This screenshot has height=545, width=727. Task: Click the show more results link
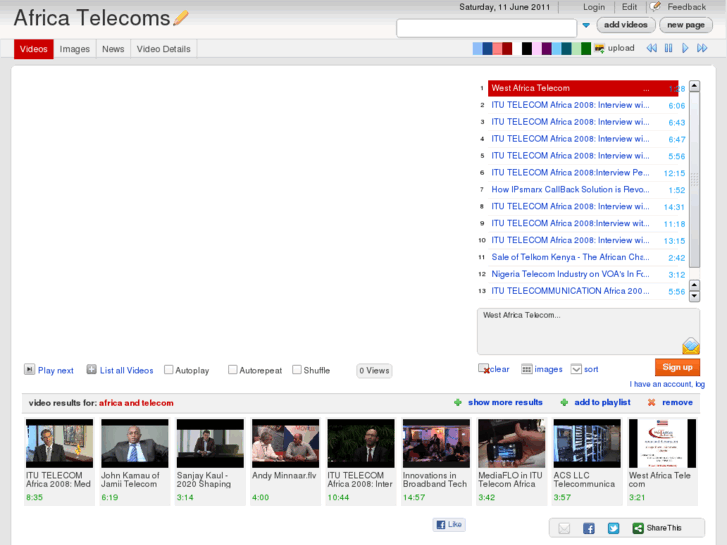click(505, 403)
